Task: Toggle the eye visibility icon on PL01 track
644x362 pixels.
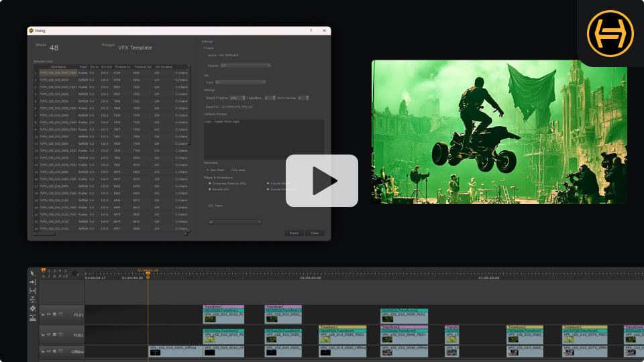Action: 48,314
